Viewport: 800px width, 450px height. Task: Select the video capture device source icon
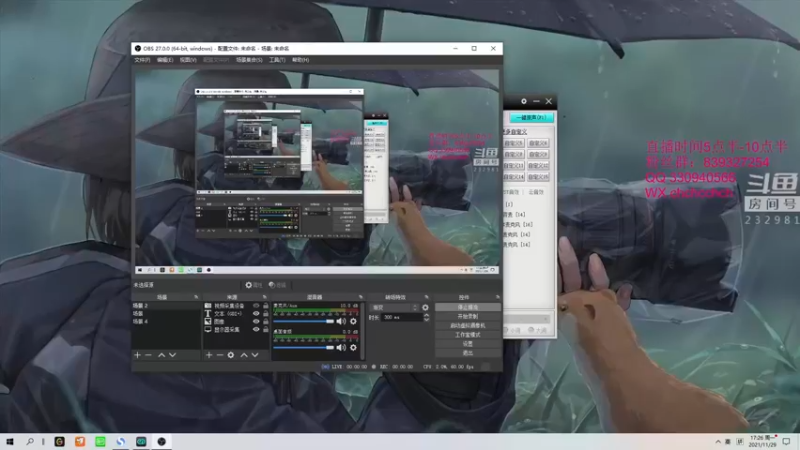pyautogui.click(x=208, y=306)
